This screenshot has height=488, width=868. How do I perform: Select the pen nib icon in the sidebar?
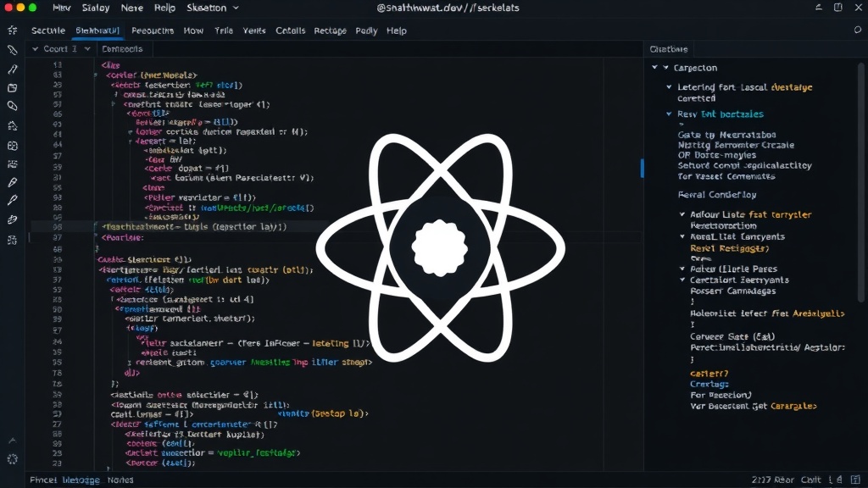[12, 183]
